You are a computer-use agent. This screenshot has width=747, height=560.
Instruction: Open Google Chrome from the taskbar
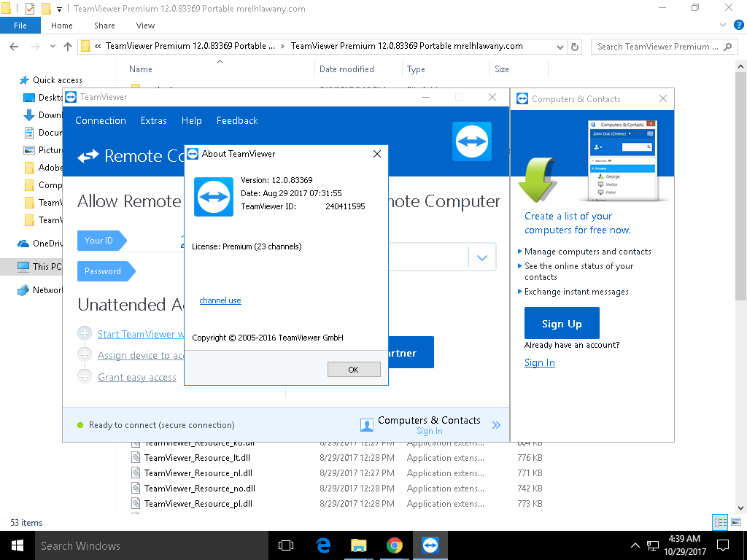395,545
